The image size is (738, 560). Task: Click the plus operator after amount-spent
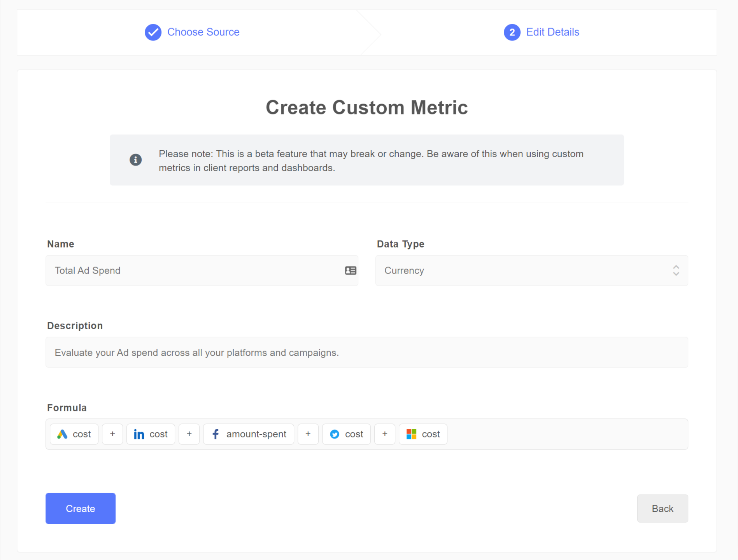[308, 434]
